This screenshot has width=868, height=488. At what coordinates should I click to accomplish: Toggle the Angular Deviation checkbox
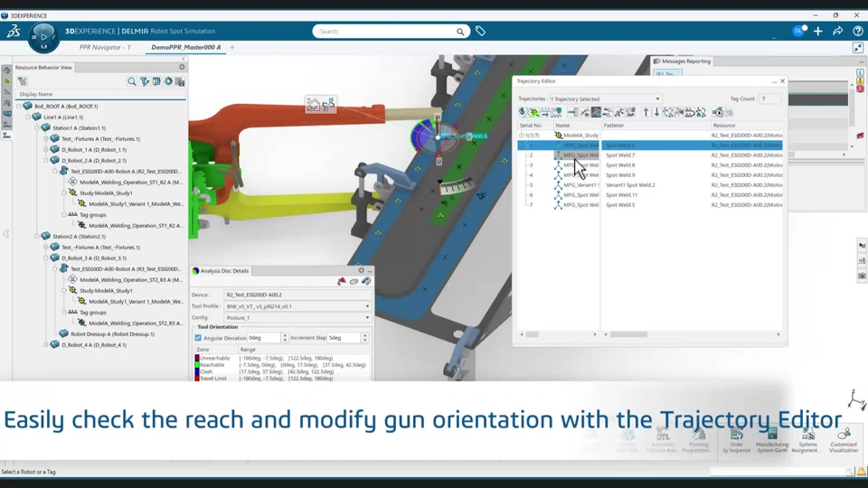tap(198, 337)
